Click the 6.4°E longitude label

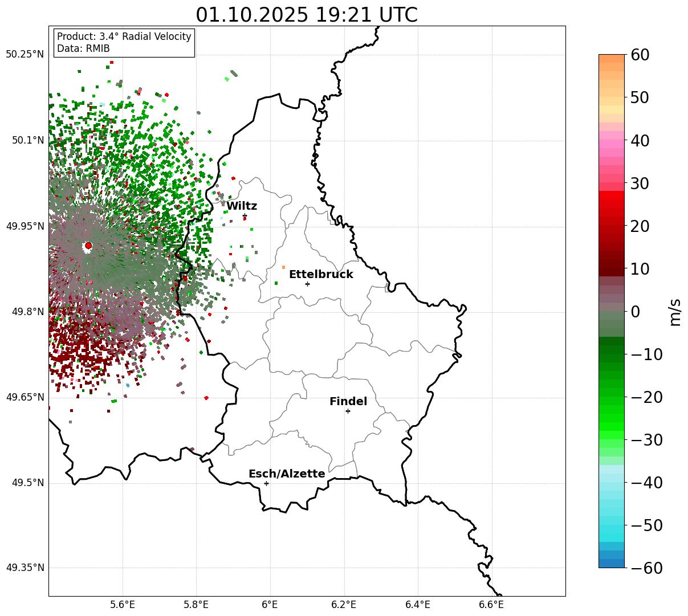tap(418, 605)
